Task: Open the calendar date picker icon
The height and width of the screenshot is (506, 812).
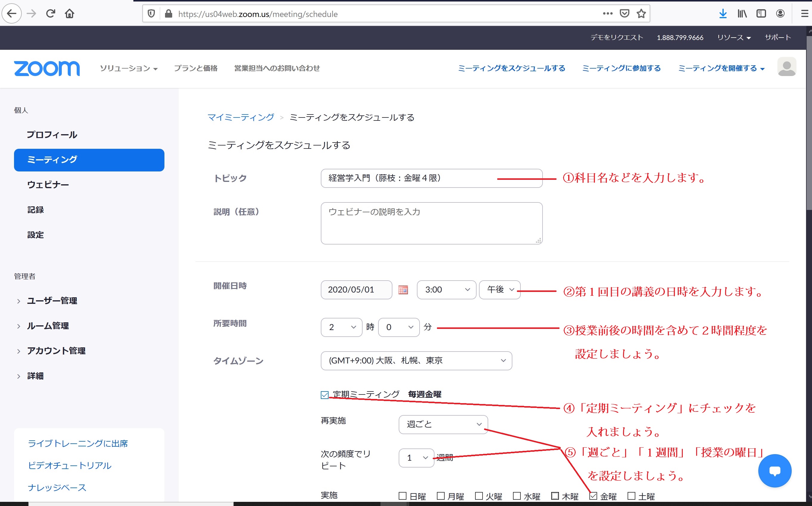Action: pos(403,290)
